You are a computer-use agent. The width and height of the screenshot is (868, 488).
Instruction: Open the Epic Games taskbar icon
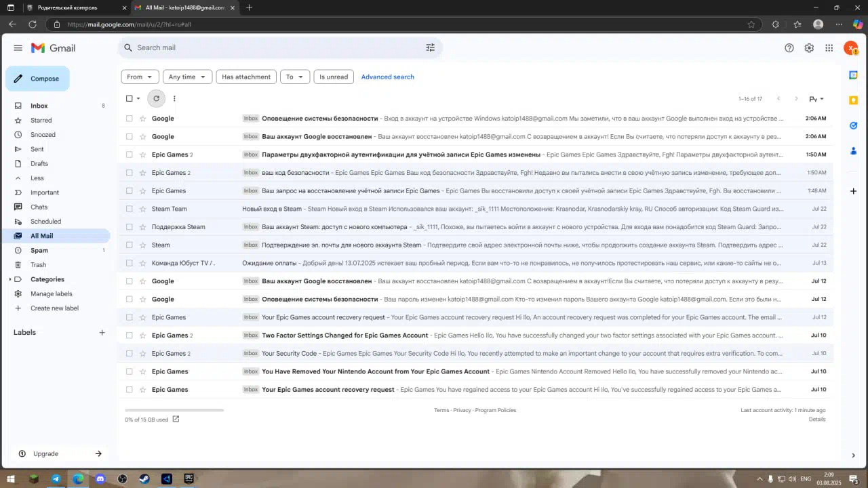pyautogui.click(x=189, y=479)
